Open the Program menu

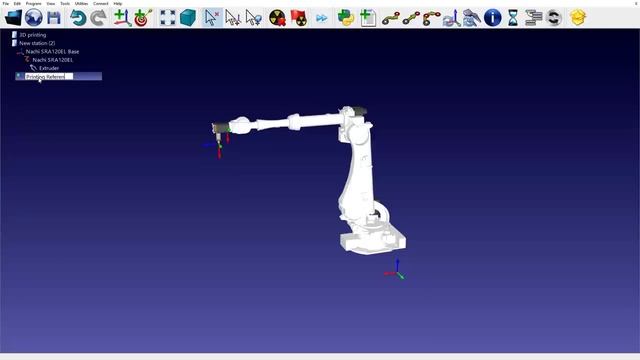33,3
